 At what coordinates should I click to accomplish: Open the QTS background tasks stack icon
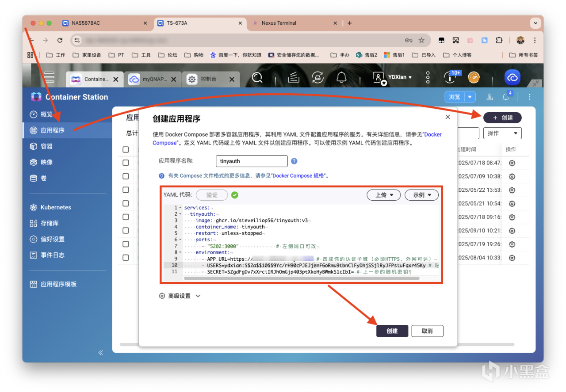click(294, 78)
